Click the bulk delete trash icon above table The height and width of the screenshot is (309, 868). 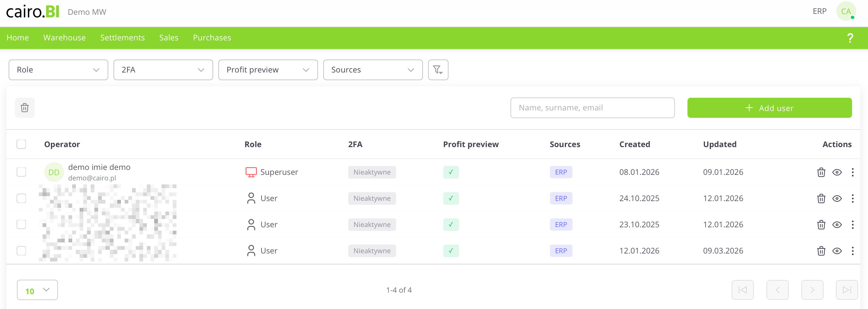[x=25, y=108]
